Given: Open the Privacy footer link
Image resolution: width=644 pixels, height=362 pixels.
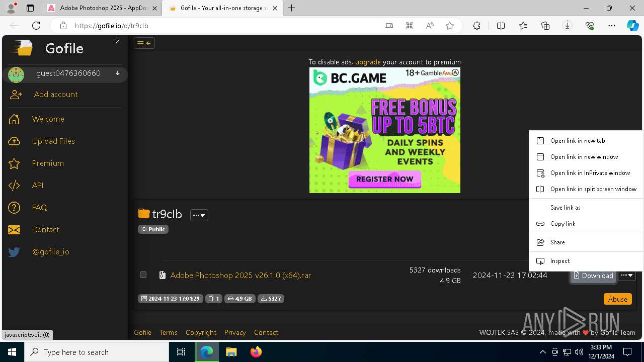Looking at the screenshot, I should 235,332.
